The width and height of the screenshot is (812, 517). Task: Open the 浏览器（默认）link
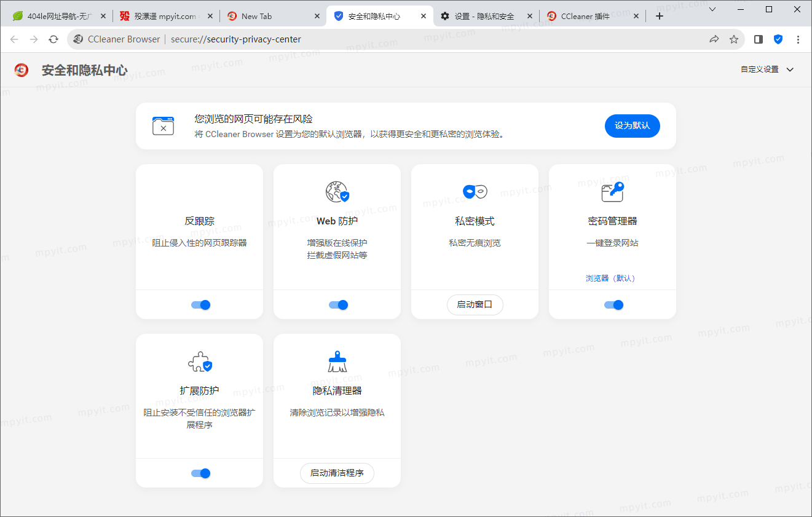coord(612,278)
